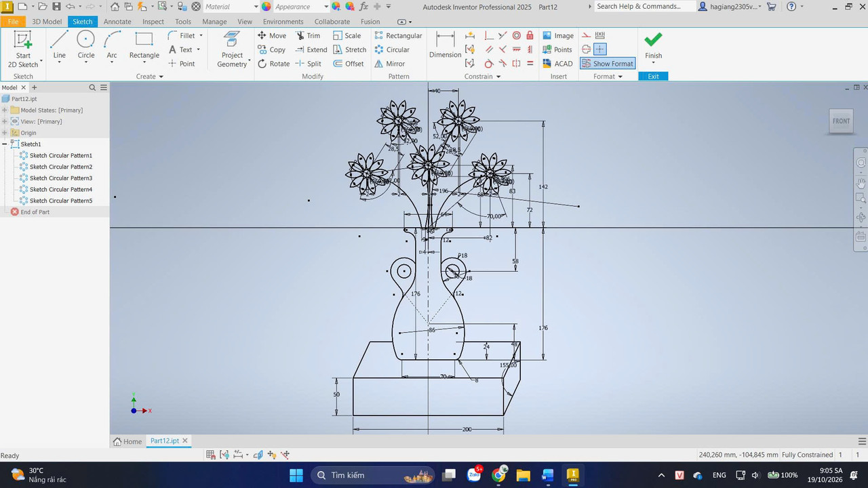Screen dimensions: 868x488
Task: Open the File menu
Action: tap(13, 22)
